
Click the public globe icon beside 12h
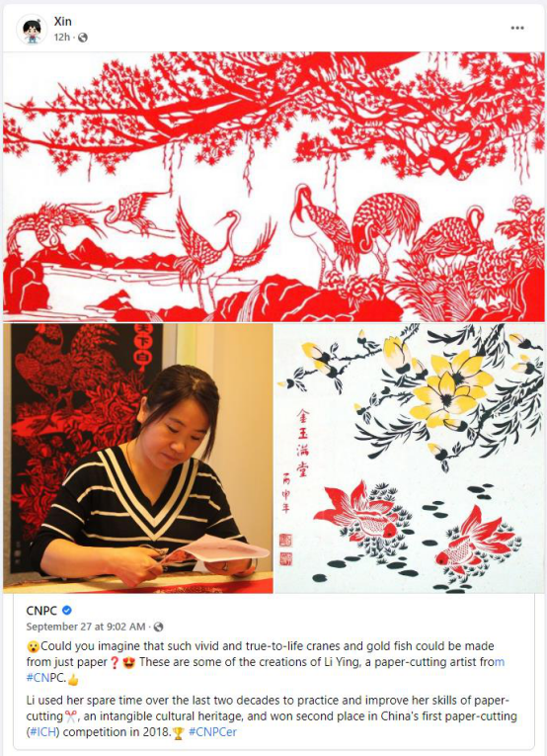point(83,38)
